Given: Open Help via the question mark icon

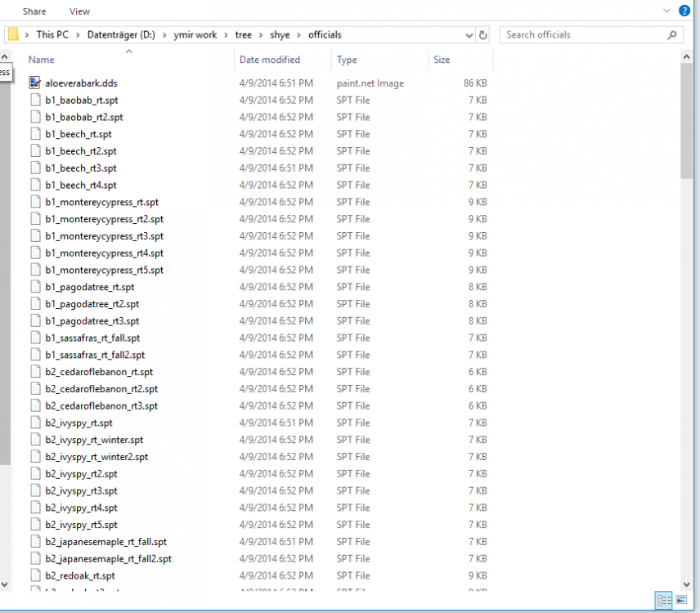Looking at the screenshot, I should pos(684,11).
